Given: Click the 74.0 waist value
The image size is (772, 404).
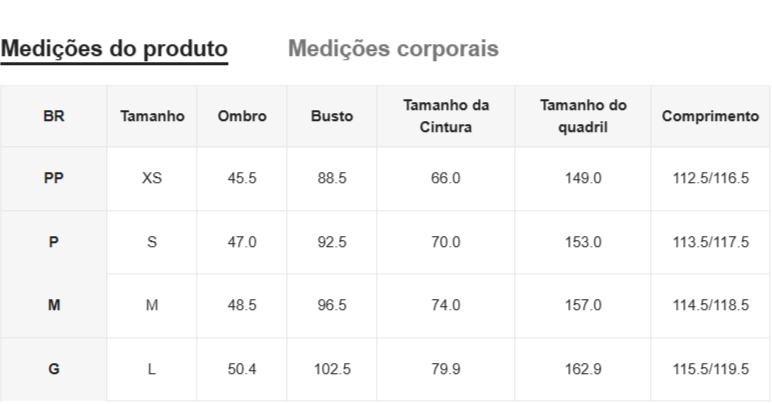Looking at the screenshot, I should [x=446, y=305].
